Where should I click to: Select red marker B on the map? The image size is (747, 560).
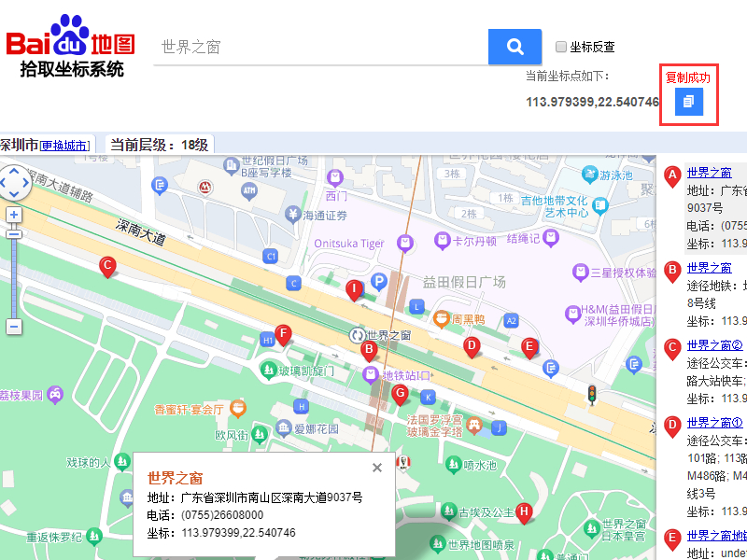point(368,351)
